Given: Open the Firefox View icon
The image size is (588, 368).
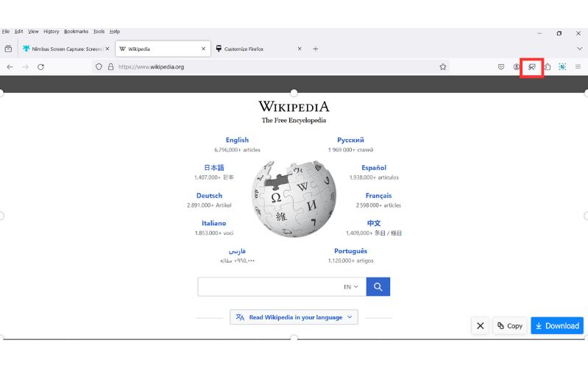Looking at the screenshot, I should (x=8, y=49).
